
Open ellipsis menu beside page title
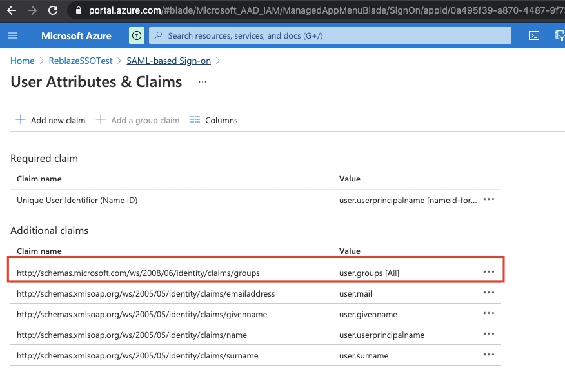[203, 82]
